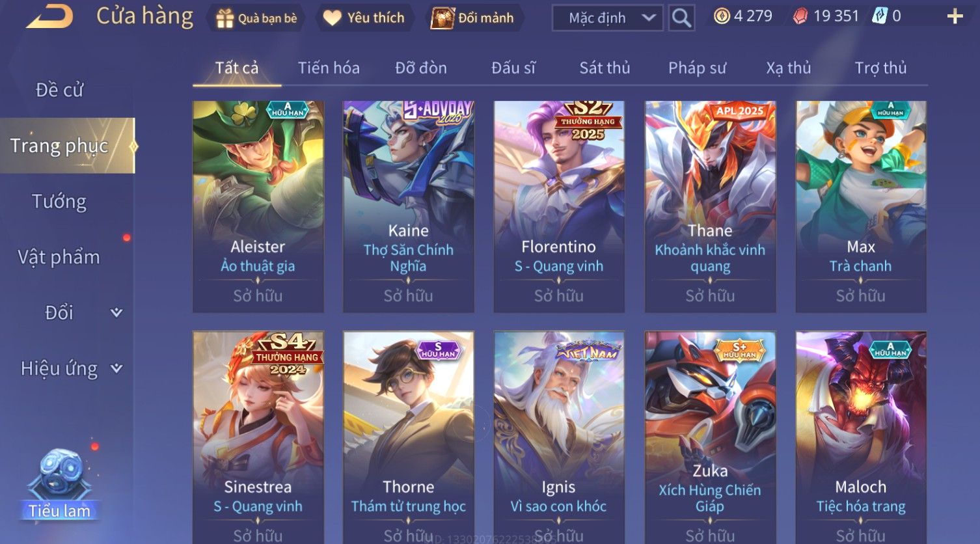Switch to the Tiến hóa tab

[329, 68]
